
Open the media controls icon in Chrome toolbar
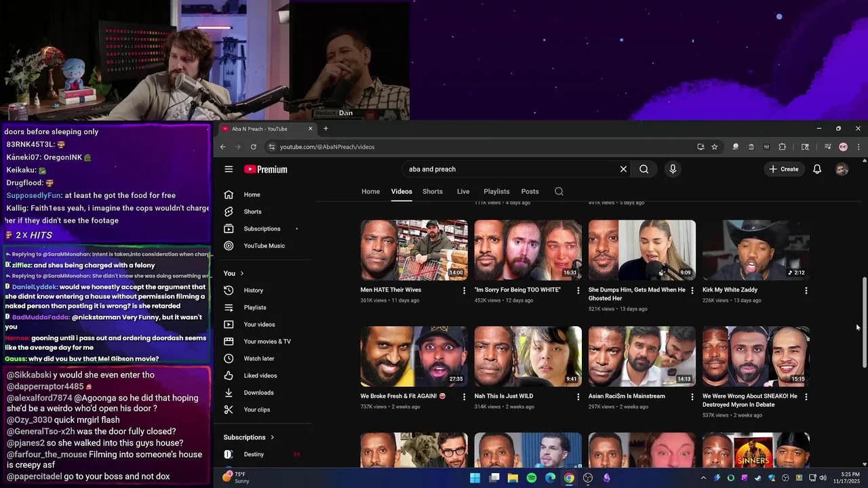(827, 147)
